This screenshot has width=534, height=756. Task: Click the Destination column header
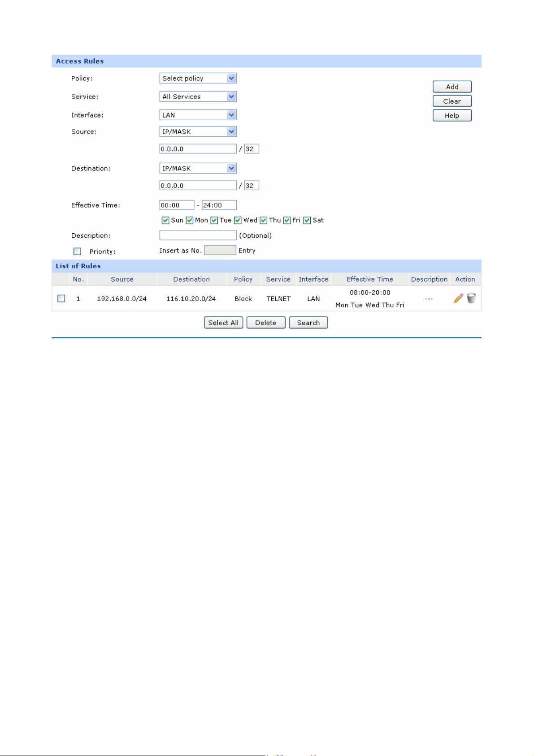click(x=191, y=279)
